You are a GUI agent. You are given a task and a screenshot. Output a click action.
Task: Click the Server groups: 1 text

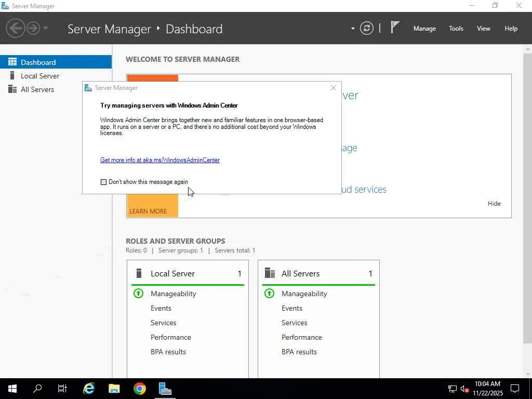pos(180,250)
